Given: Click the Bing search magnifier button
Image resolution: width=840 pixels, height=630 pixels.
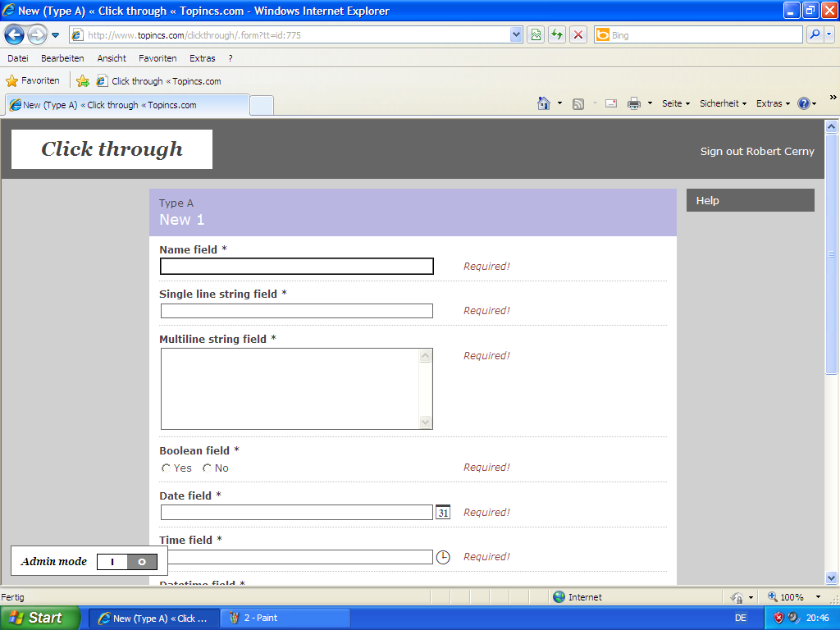Looking at the screenshot, I should (x=815, y=34).
